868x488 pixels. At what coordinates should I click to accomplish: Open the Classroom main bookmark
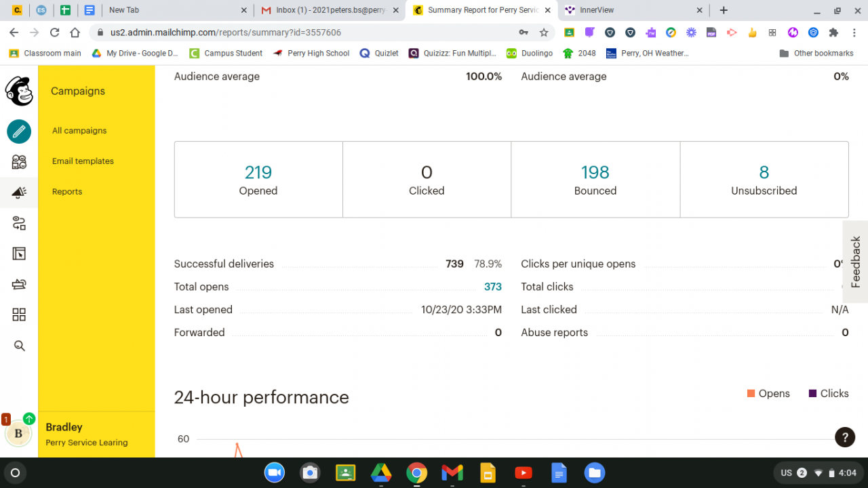[x=45, y=53]
